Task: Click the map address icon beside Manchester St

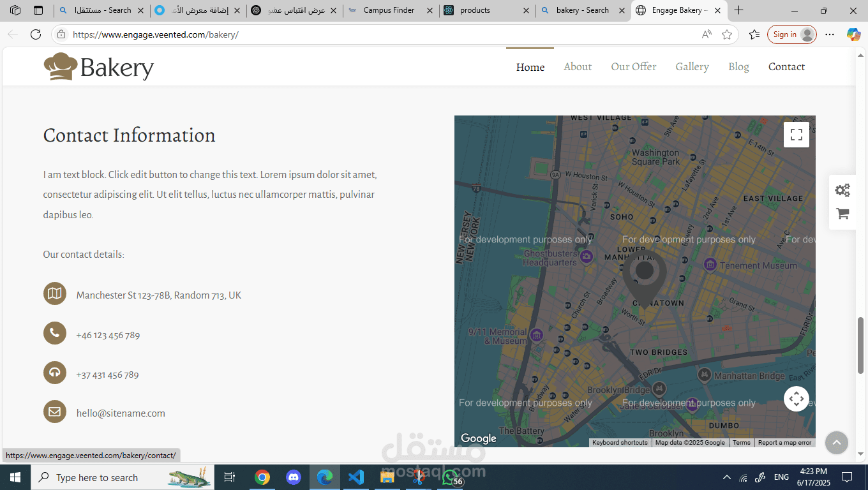Action: point(55,293)
